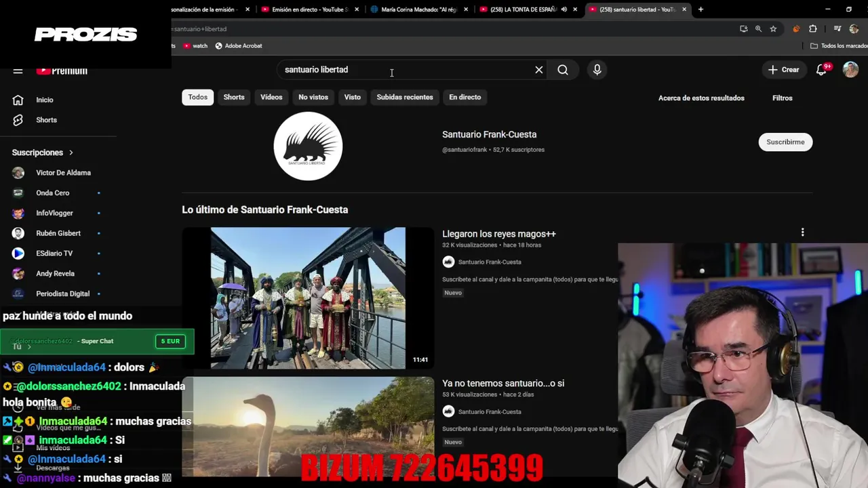868x488 pixels.
Task: Open the Ya no tenemos santuario video title
Action: click(503, 384)
